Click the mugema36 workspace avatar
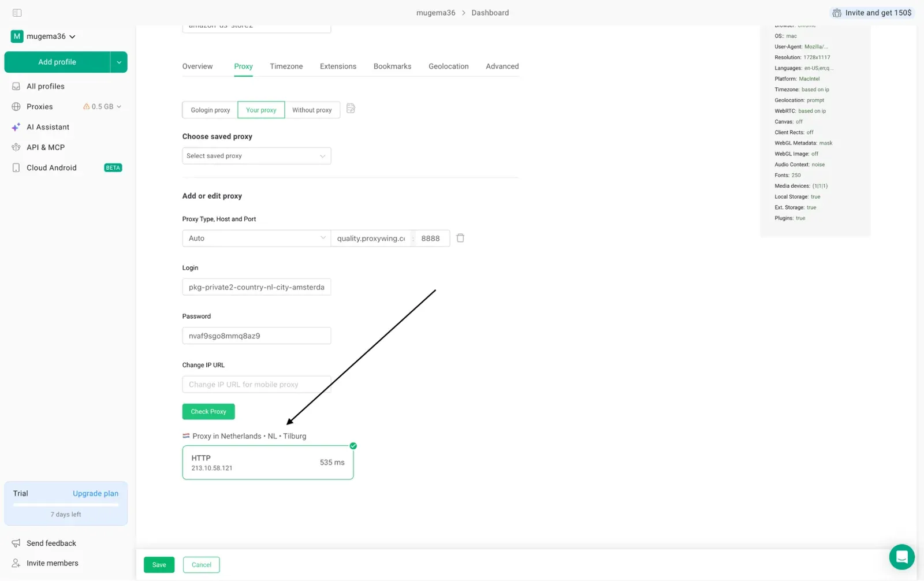This screenshot has width=924, height=581. pyautogui.click(x=17, y=36)
